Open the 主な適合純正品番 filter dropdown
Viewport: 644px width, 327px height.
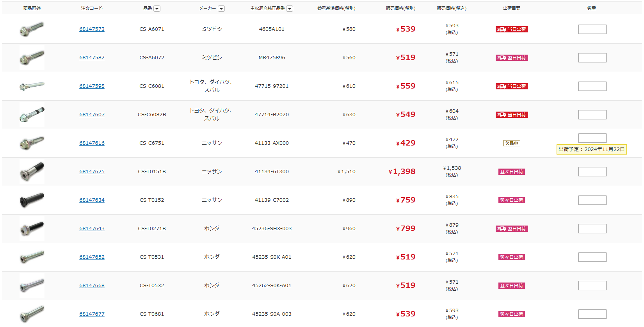[x=290, y=9]
